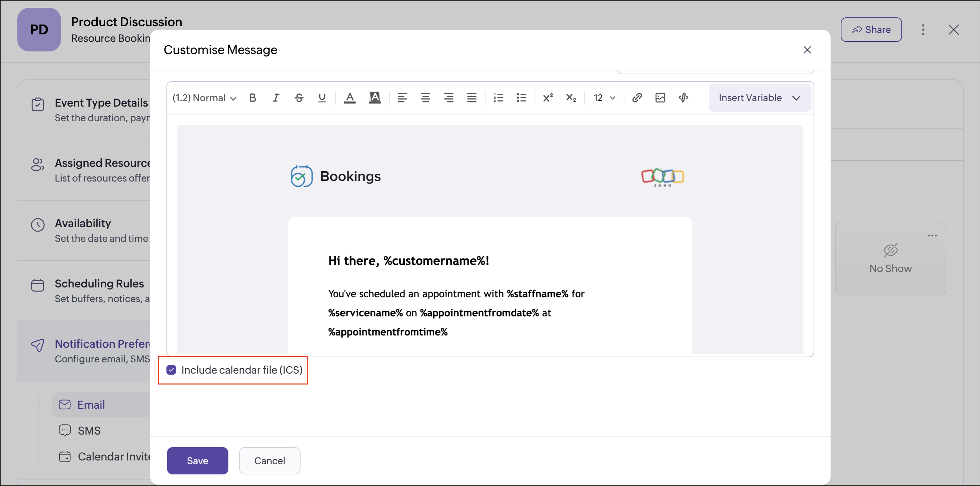Viewport: 980px width, 486px height.
Task: Insert a numbered list
Action: pyautogui.click(x=498, y=98)
